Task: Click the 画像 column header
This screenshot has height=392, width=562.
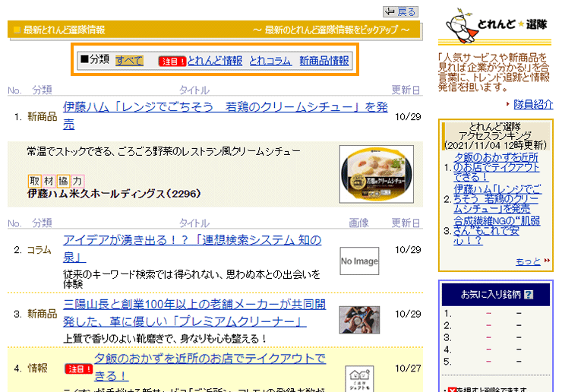Action: coord(358,223)
